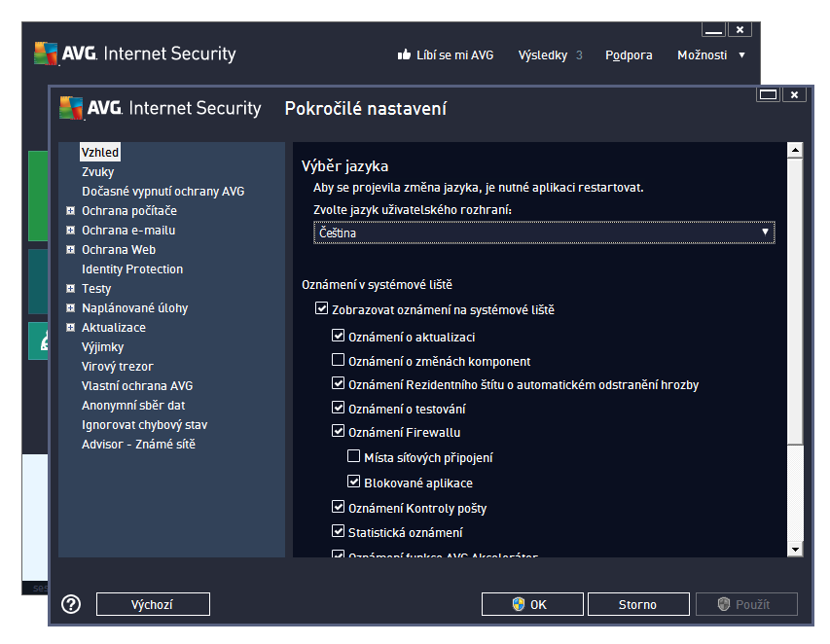Toggle Zobrazovat oznámení na systémové liště
The width and height of the screenshot is (830, 644).
[x=321, y=308]
